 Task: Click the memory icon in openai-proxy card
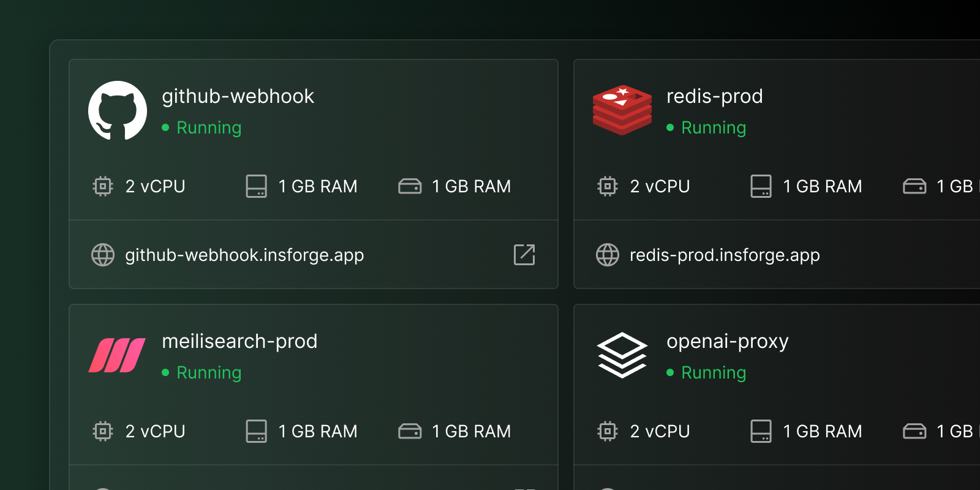[761, 431]
